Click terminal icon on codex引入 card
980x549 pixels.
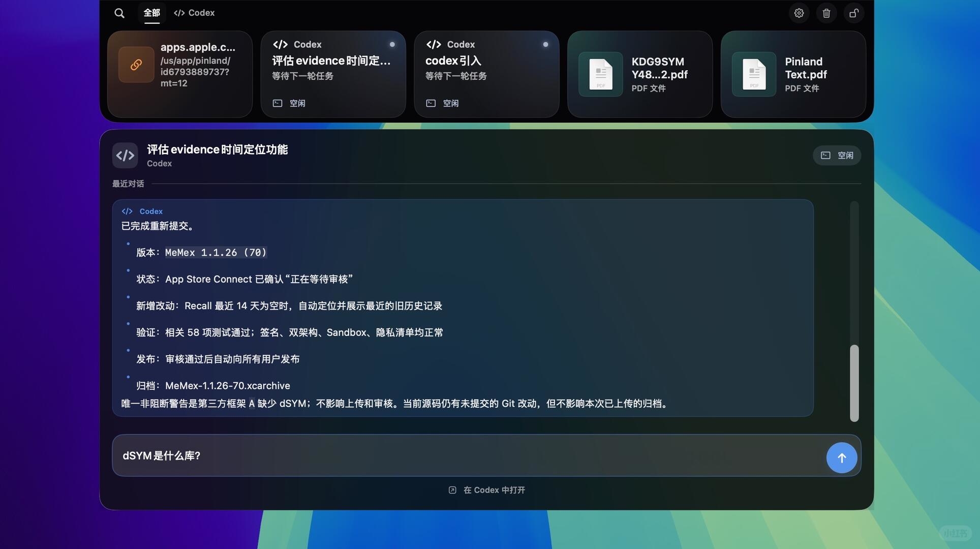tap(431, 103)
